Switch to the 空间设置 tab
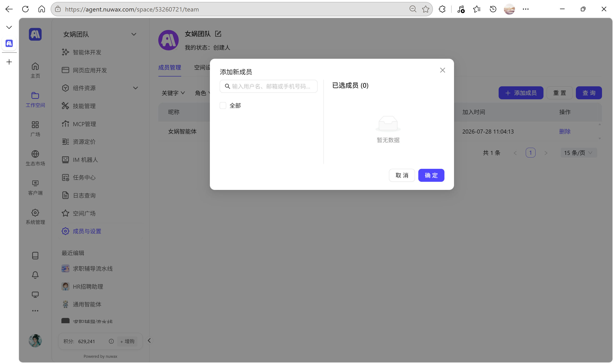This screenshot has width=614, height=364. point(202,67)
